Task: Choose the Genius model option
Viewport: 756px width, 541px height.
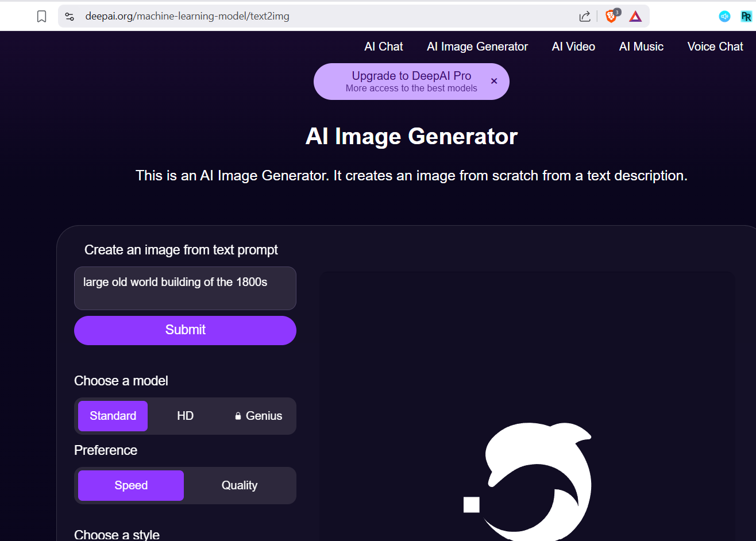Action: click(258, 416)
